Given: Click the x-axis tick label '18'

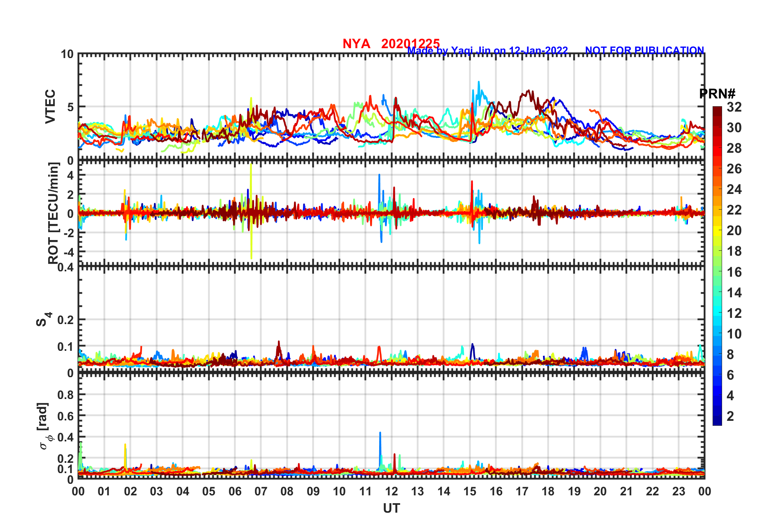Looking at the screenshot, I should [548, 491].
